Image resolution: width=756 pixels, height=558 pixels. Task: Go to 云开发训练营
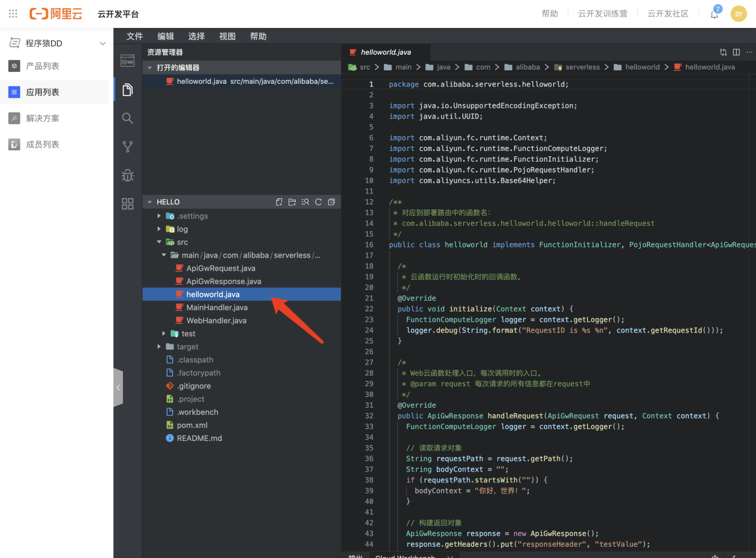click(x=602, y=14)
